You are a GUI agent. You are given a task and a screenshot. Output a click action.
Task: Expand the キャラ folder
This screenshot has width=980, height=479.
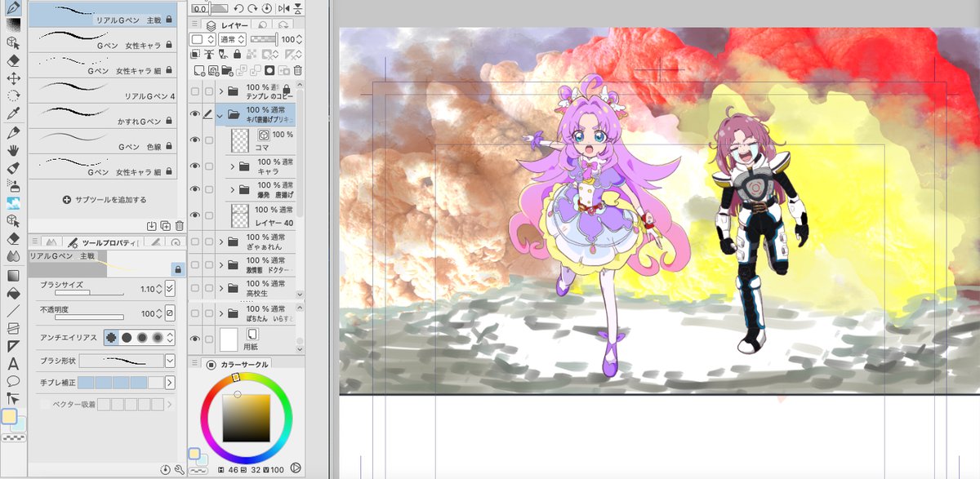point(233,166)
